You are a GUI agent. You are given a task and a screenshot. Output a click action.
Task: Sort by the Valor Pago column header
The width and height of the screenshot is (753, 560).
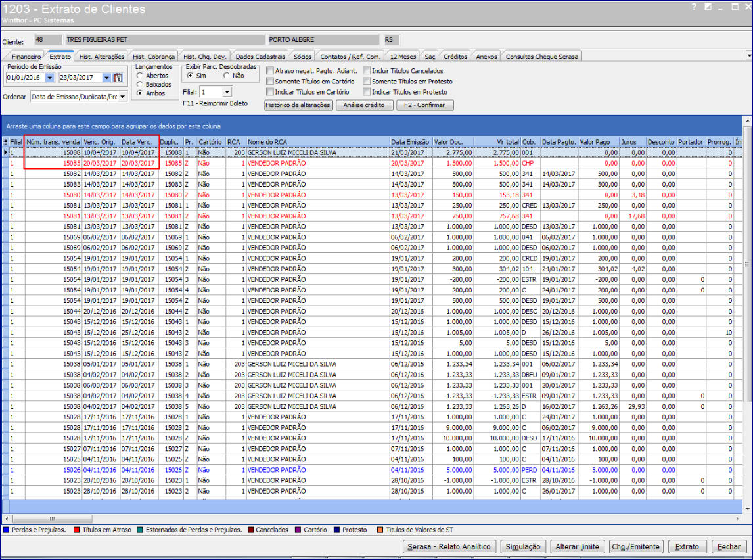point(599,142)
